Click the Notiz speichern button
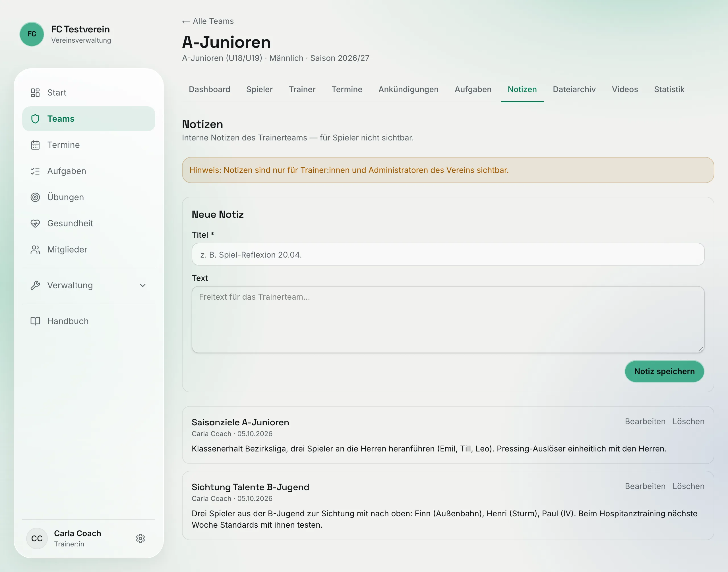Viewport: 728px width, 572px height. pyautogui.click(x=664, y=371)
